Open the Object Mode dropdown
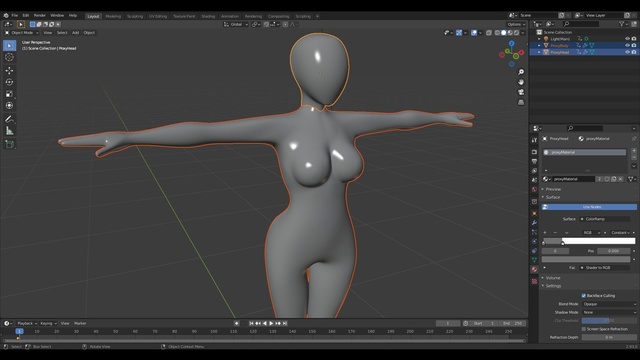This screenshot has width=640, height=360. (x=22, y=33)
